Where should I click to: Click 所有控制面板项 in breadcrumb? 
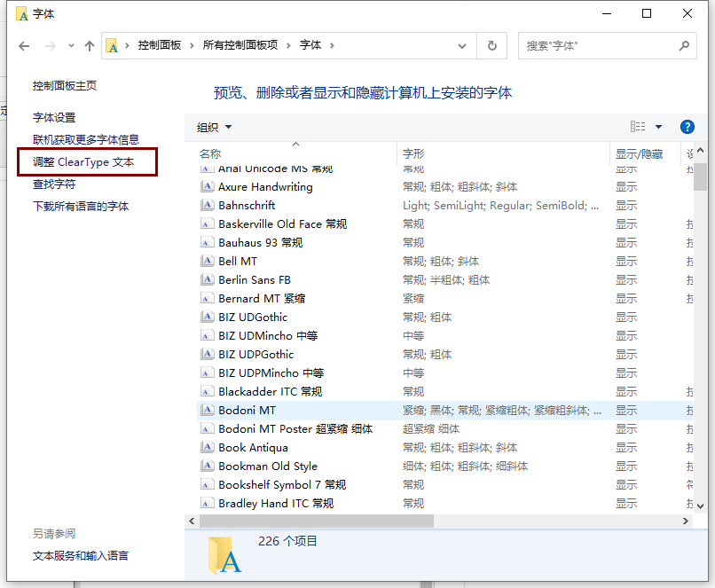tap(240, 45)
